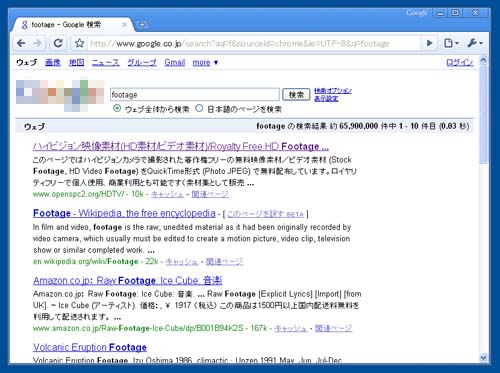This screenshot has width=500, height=373.
Task: Open 表示設定 preferences link
Action: pos(326,99)
